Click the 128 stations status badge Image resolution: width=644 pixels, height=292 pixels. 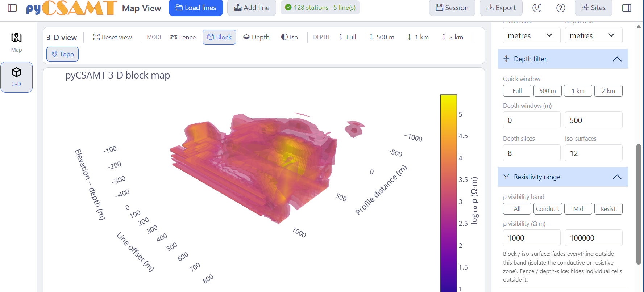(320, 8)
